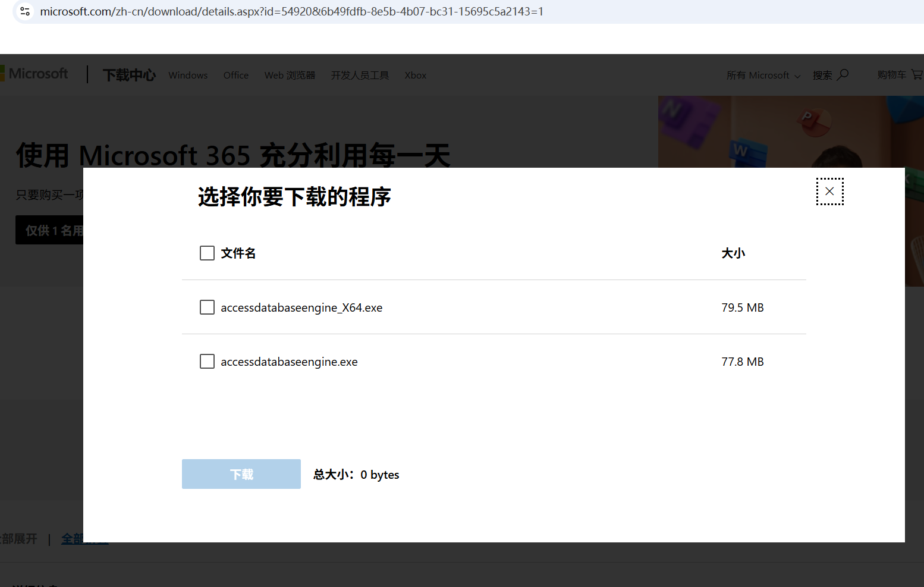Click the browser address bar URL
Viewport: 924px width, 587px height.
pyautogui.click(x=291, y=11)
